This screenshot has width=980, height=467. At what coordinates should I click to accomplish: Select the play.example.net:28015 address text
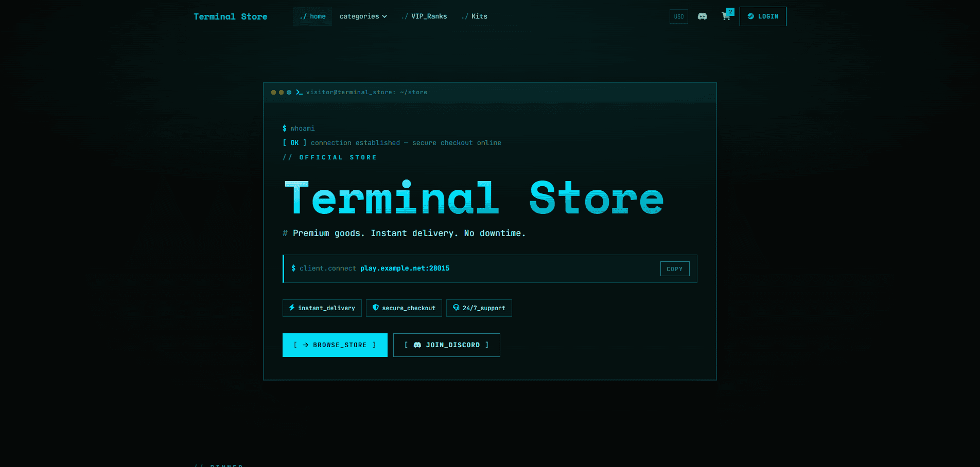click(x=405, y=268)
